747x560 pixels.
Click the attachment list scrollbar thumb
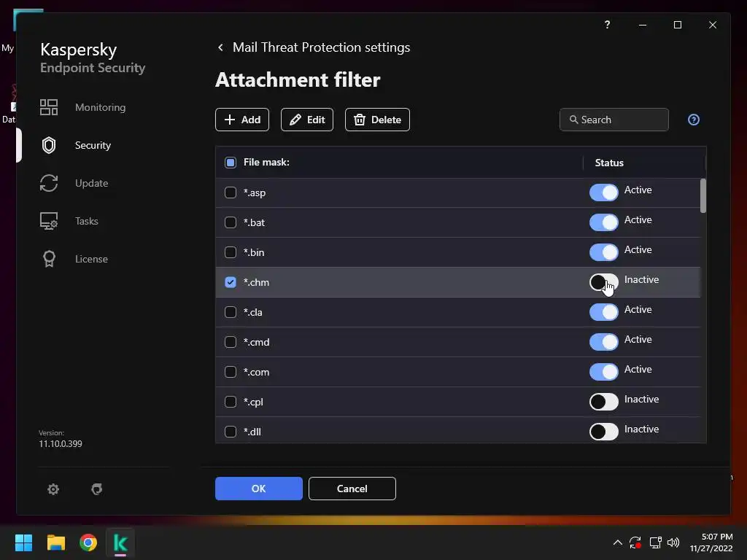(x=703, y=195)
